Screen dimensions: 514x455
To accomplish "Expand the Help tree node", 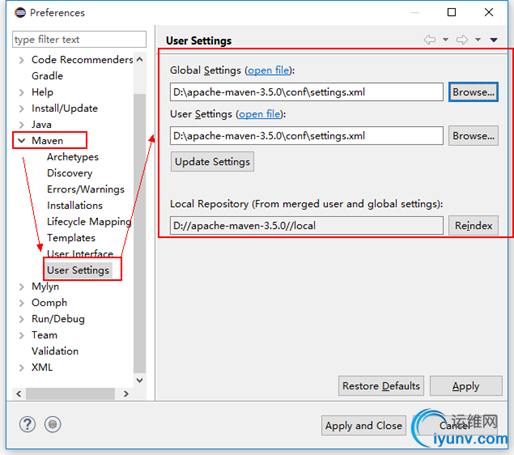I will [x=21, y=92].
